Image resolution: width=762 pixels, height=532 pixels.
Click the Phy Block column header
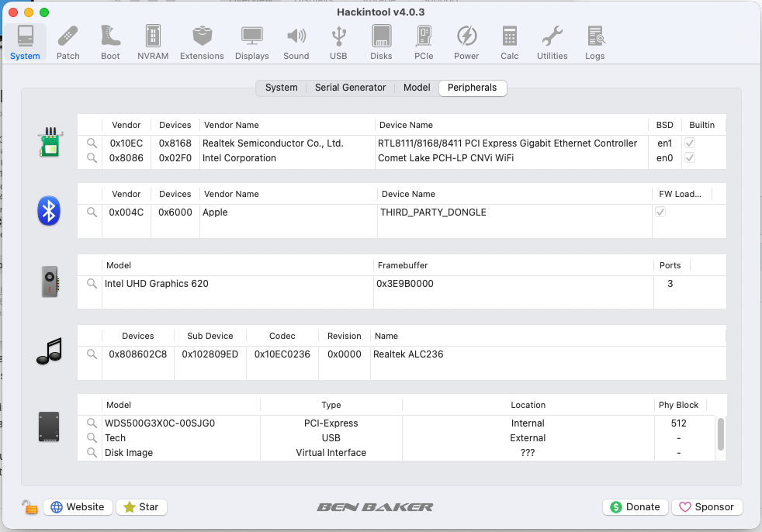(x=678, y=405)
